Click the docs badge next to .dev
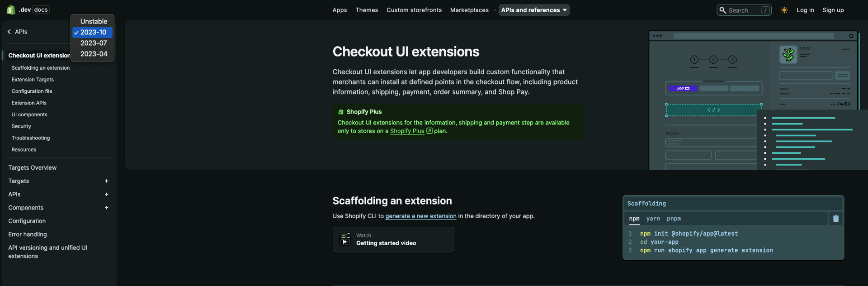The width and height of the screenshot is (868, 286). coord(41,10)
